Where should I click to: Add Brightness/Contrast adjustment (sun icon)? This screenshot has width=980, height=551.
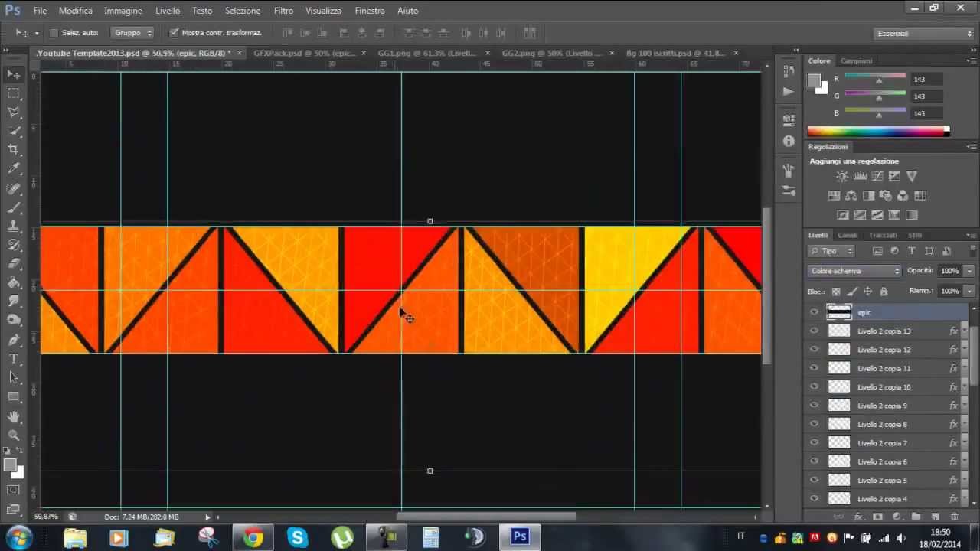click(x=842, y=176)
